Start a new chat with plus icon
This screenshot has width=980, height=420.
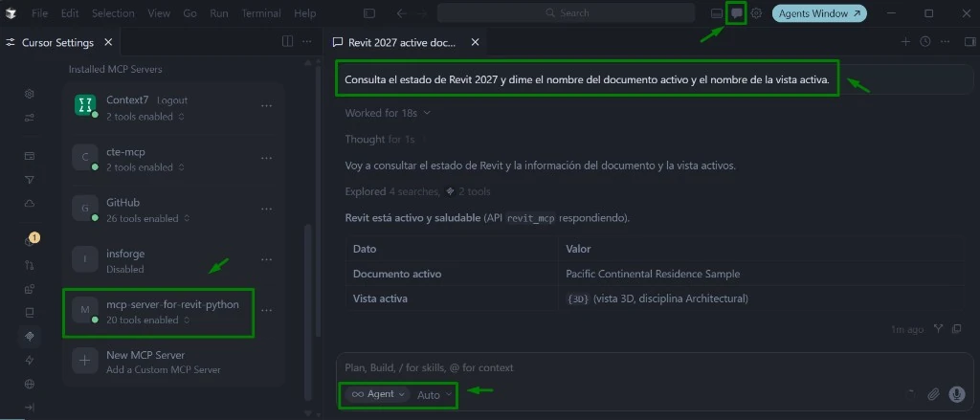pos(905,42)
